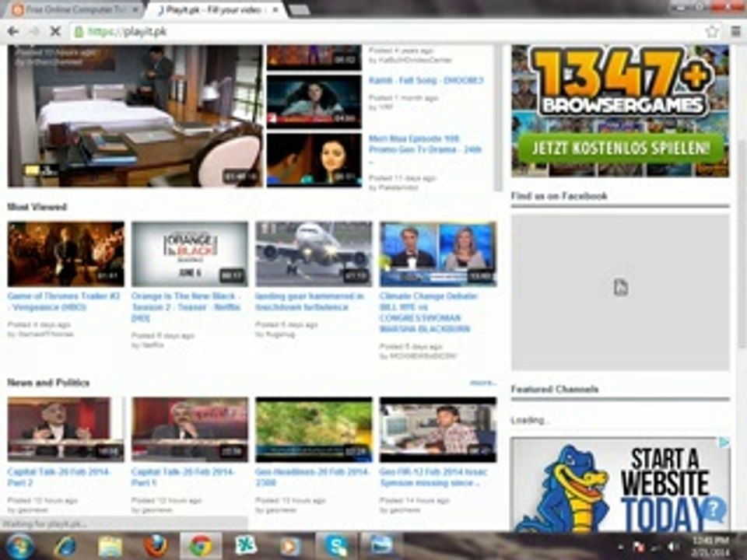This screenshot has height=560, width=747.
Task: Click 'more...' beside News and Politics
Action: coord(483,383)
